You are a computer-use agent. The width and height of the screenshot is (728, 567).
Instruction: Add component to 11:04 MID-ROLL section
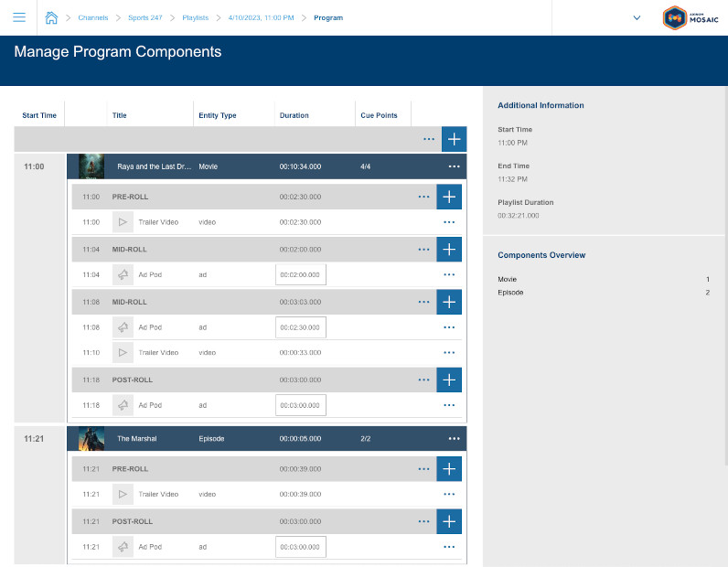pos(449,249)
